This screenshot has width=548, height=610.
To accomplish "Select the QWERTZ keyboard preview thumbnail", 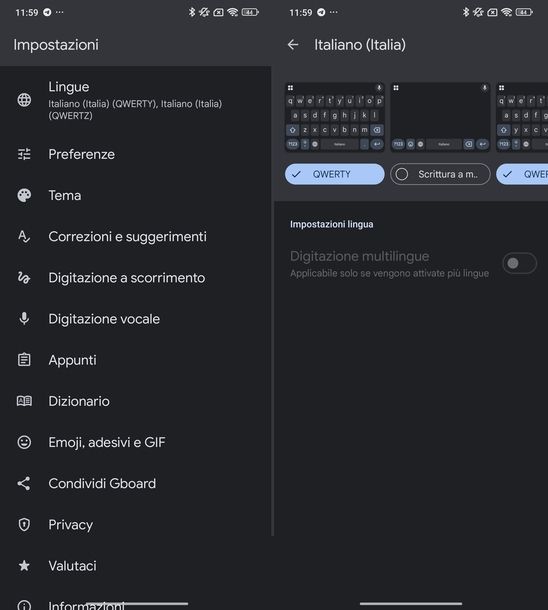I will pos(522,117).
